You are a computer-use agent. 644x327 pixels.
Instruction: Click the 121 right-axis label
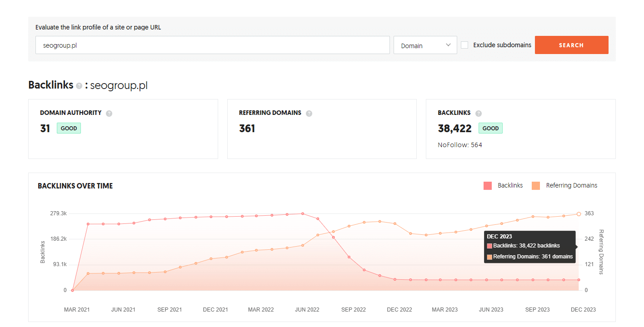pyautogui.click(x=589, y=264)
